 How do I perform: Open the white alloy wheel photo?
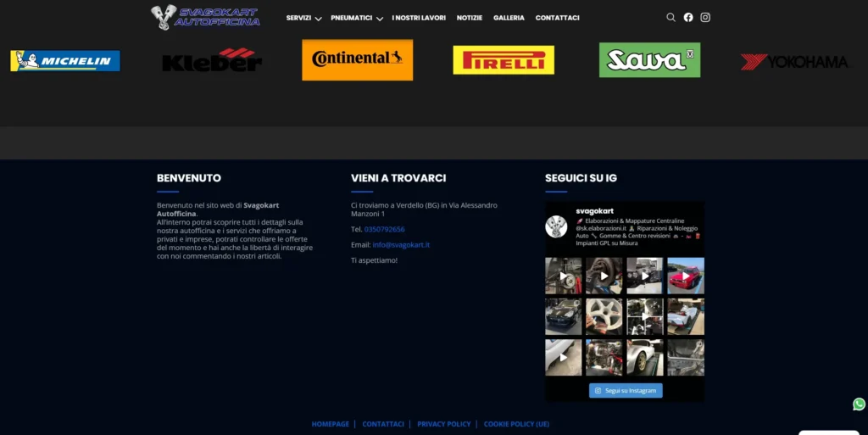[x=604, y=316]
